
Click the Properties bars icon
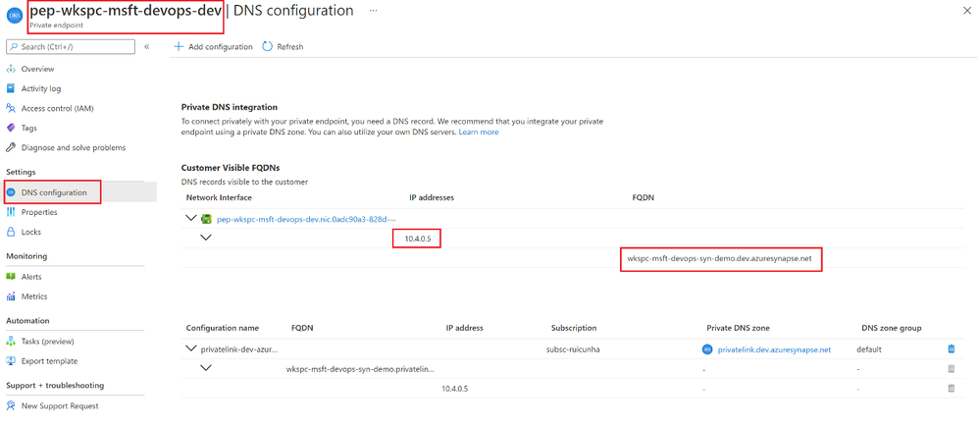[11, 212]
